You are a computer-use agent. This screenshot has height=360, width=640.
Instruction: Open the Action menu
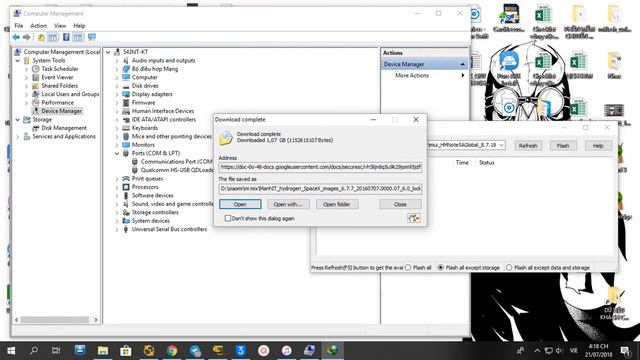point(38,26)
